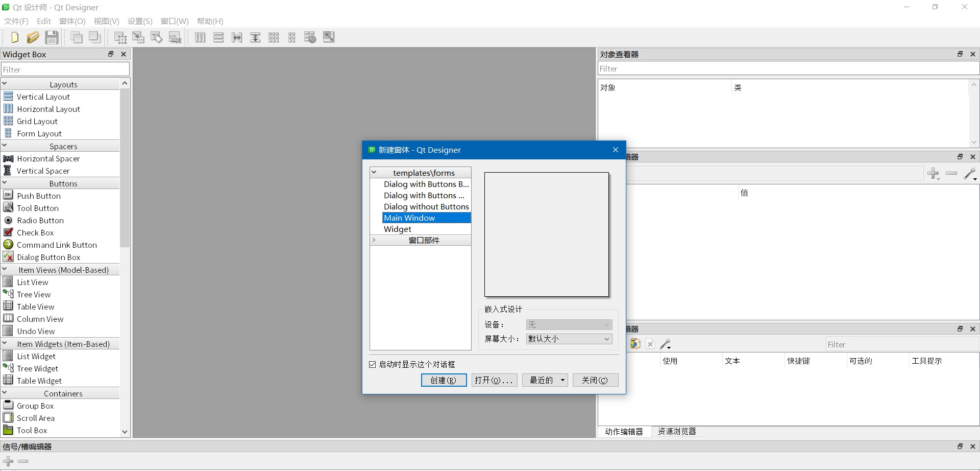The width and height of the screenshot is (980, 471).
Task: Click the Widget Box Filter input field
Action: 65,69
